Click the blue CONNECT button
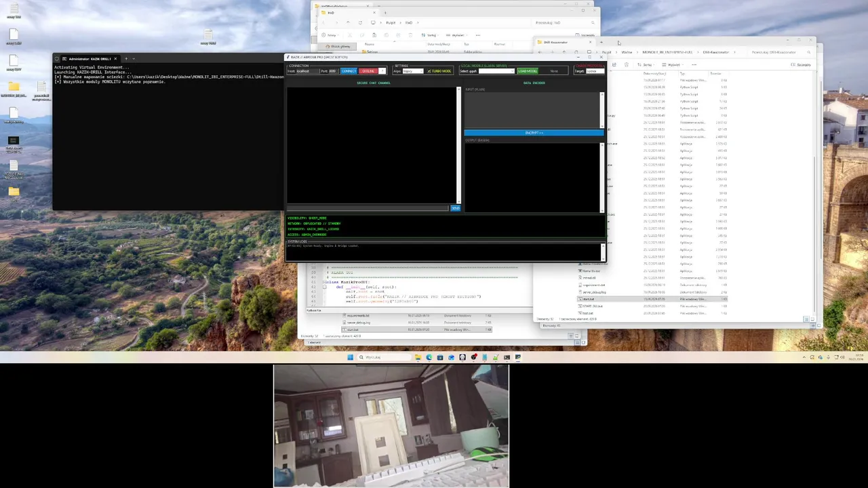This screenshot has width=868, height=488. click(349, 71)
